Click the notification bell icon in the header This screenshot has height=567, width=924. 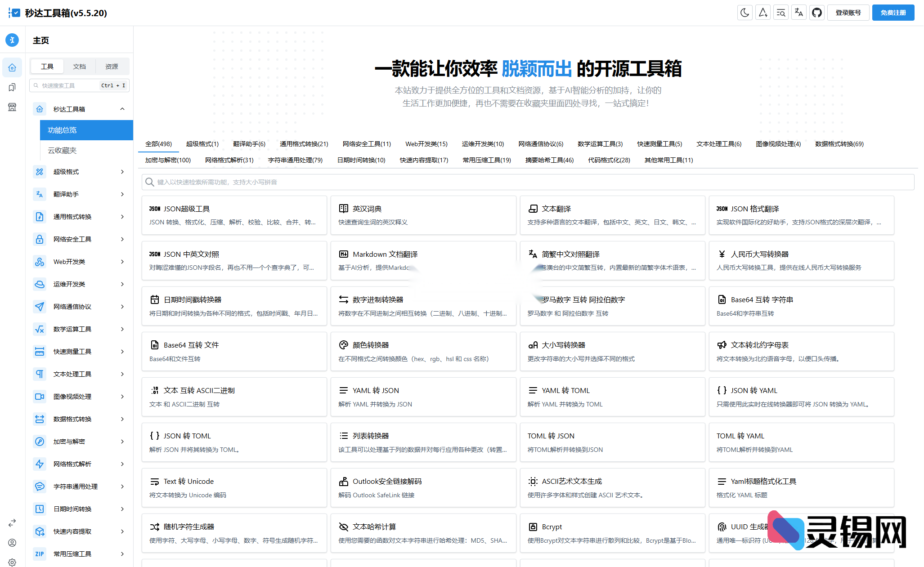[763, 12]
